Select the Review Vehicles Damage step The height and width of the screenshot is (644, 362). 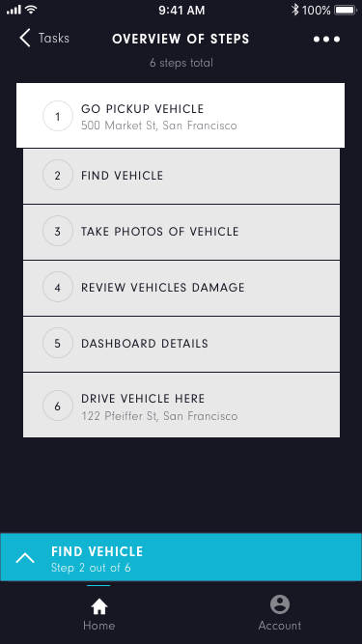(181, 288)
